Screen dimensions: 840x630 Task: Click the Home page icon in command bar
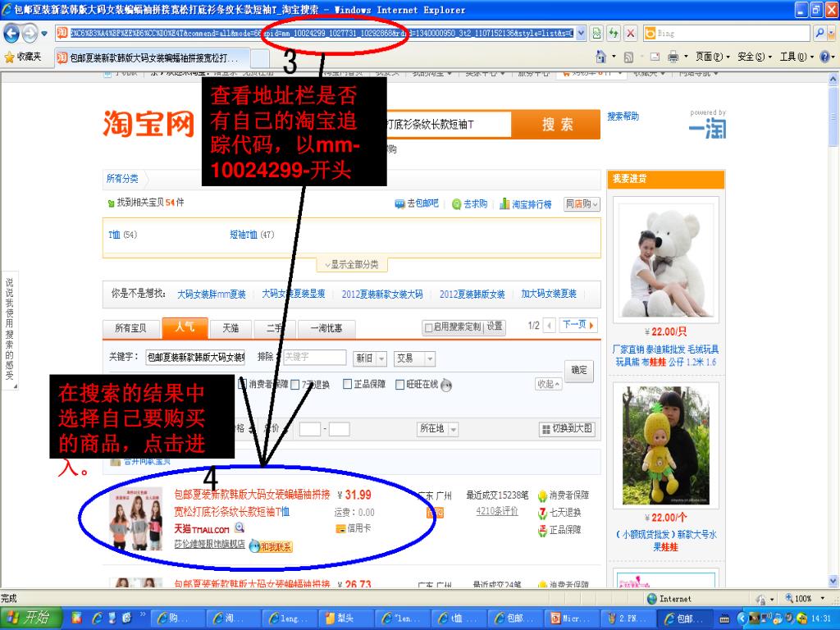pyautogui.click(x=601, y=57)
